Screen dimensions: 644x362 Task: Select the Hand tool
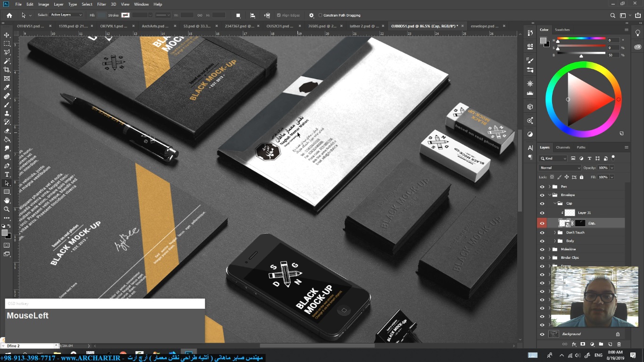[7, 200]
